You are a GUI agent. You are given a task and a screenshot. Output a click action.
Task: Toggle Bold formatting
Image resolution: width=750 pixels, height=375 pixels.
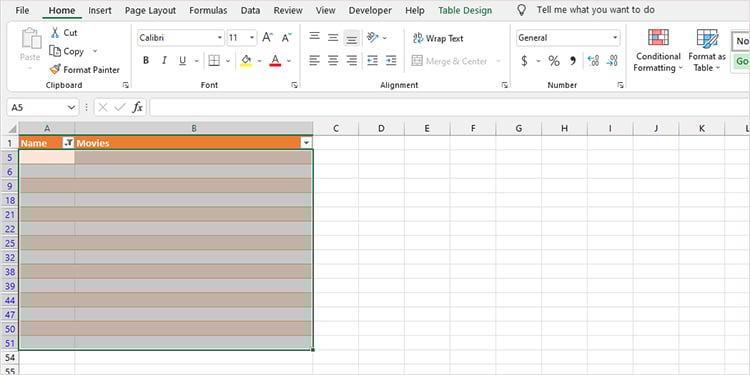[146, 61]
